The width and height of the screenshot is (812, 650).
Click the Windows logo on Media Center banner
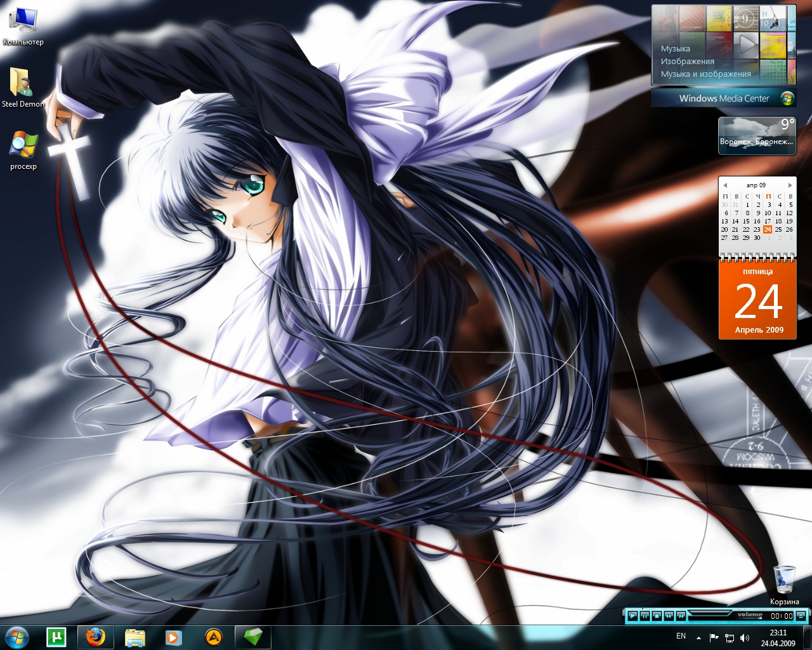click(787, 98)
